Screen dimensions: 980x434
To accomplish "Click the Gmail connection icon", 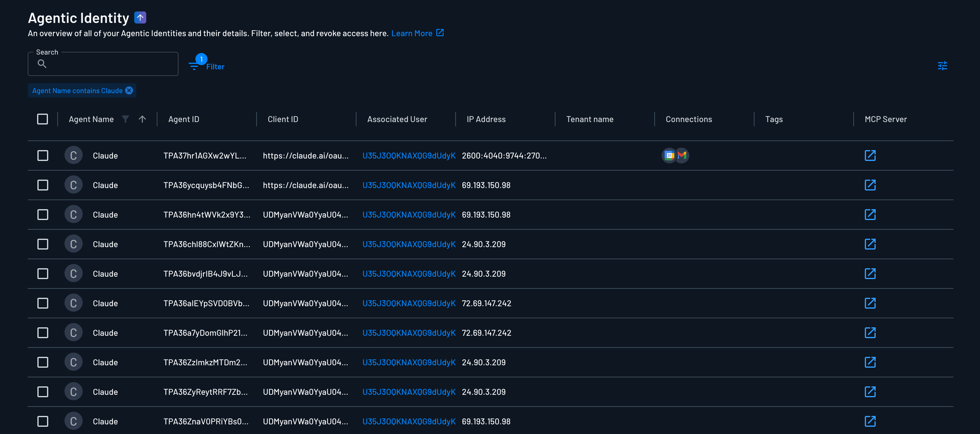I will pyautogui.click(x=682, y=156).
